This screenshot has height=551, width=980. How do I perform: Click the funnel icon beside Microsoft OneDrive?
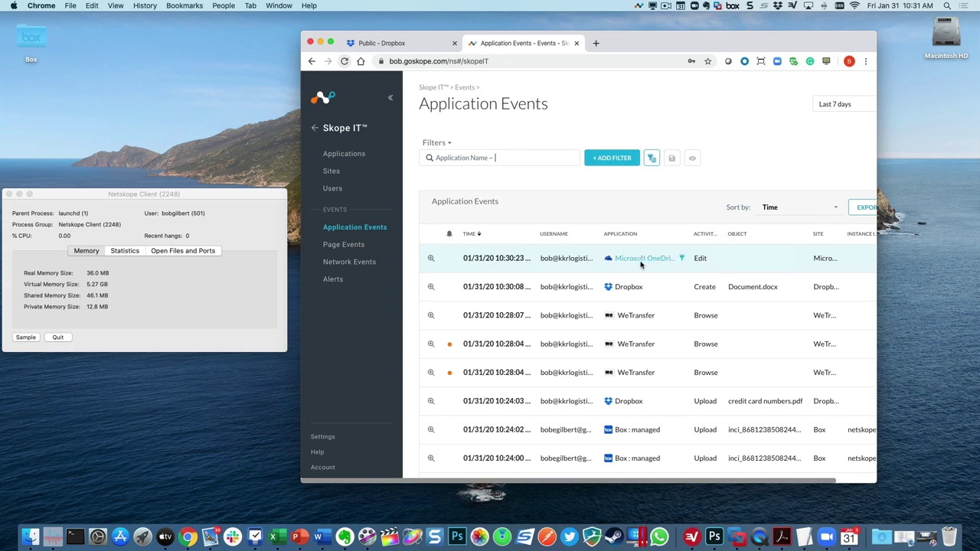click(x=681, y=259)
